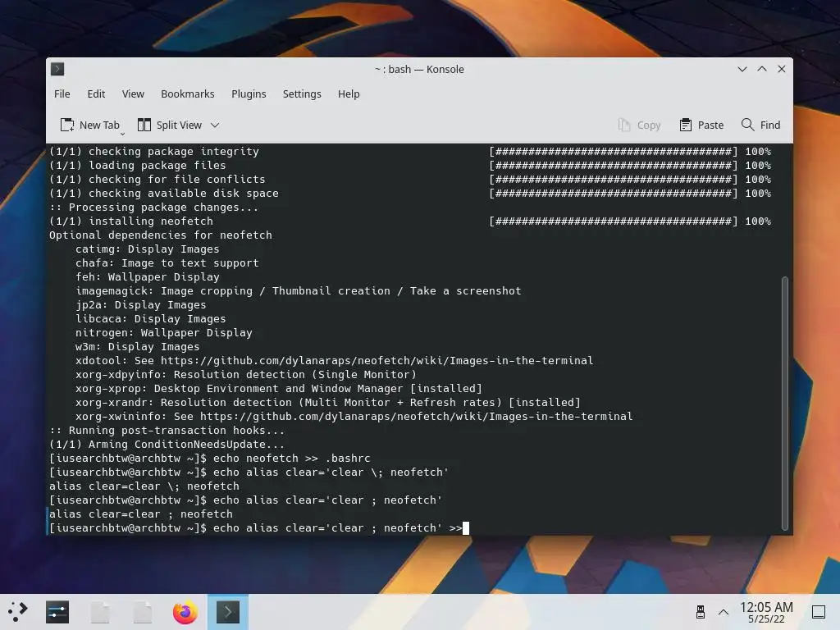Screen dimensions: 840x630
Task: Click 'Optional dependencies for neofetch' line
Action: tap(161, 235)
